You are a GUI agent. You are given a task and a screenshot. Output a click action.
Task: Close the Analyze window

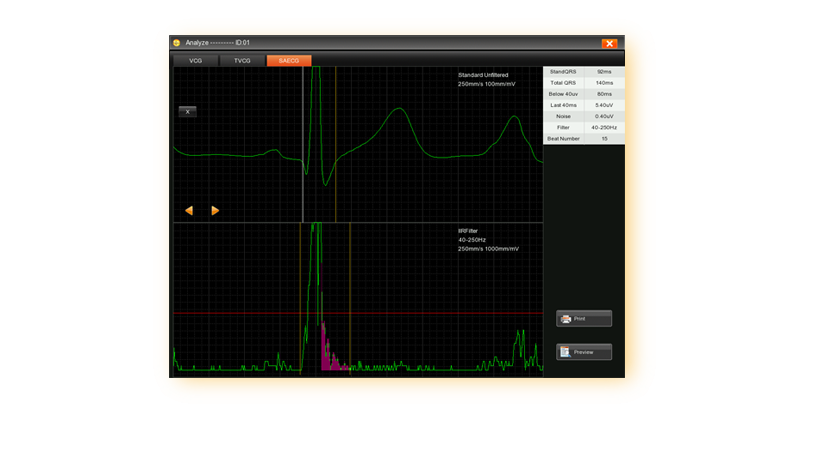click(609, 43)
